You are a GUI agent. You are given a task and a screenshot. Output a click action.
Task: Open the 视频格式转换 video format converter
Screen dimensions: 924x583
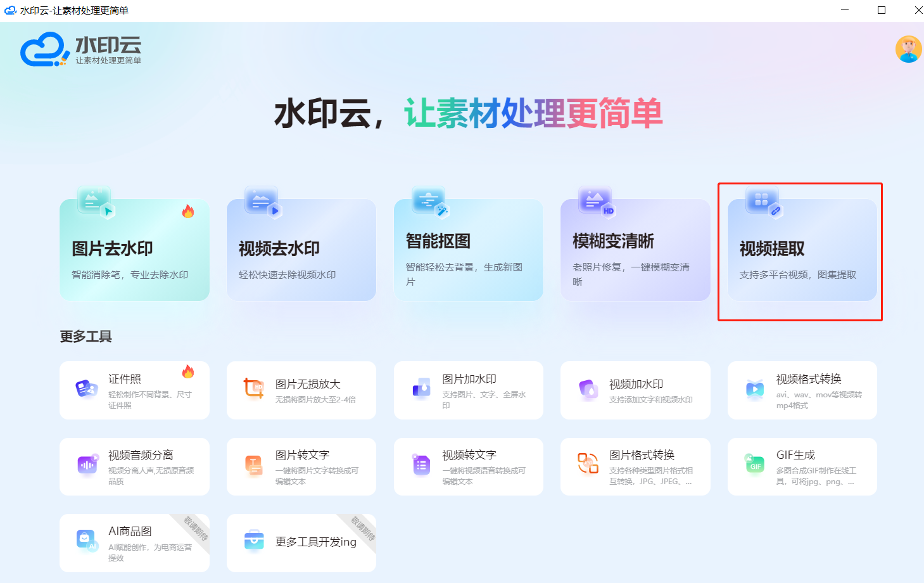pyautogui.click(x=802, y=390)
